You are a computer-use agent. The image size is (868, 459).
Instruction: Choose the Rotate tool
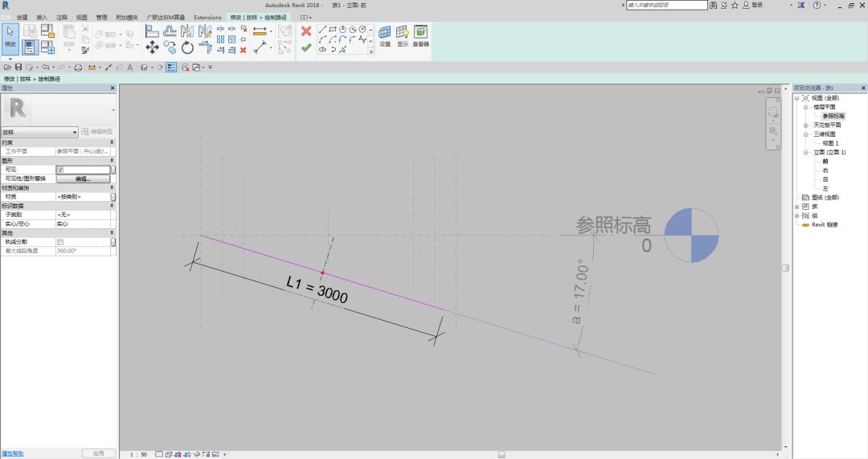tap(187, 47)
